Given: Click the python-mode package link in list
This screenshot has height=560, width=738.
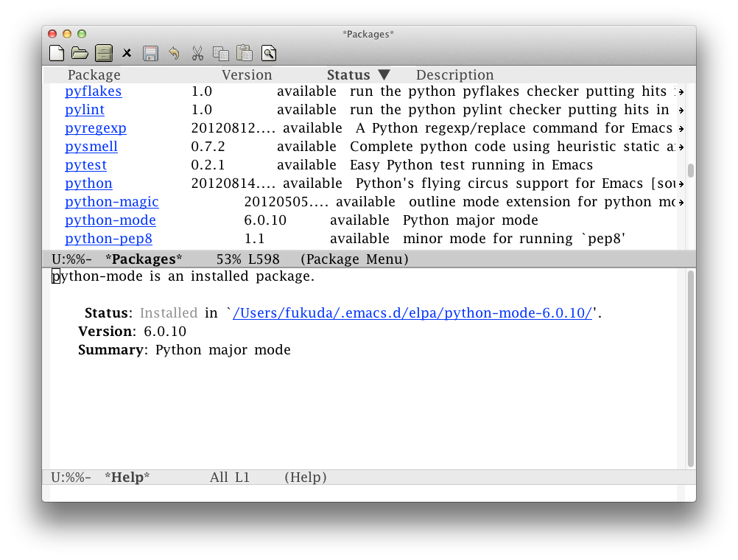Looking at the screenshot, I should 110,220.
